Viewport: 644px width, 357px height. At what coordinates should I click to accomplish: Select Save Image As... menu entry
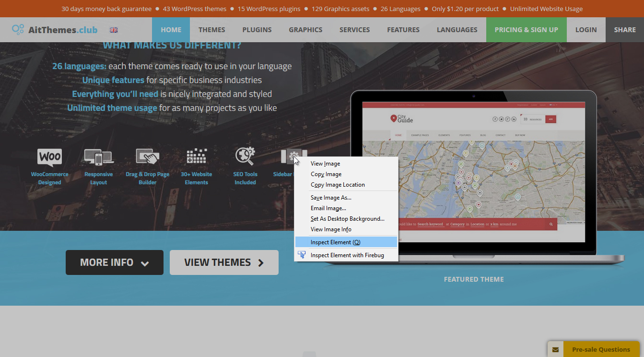(346, 198)
